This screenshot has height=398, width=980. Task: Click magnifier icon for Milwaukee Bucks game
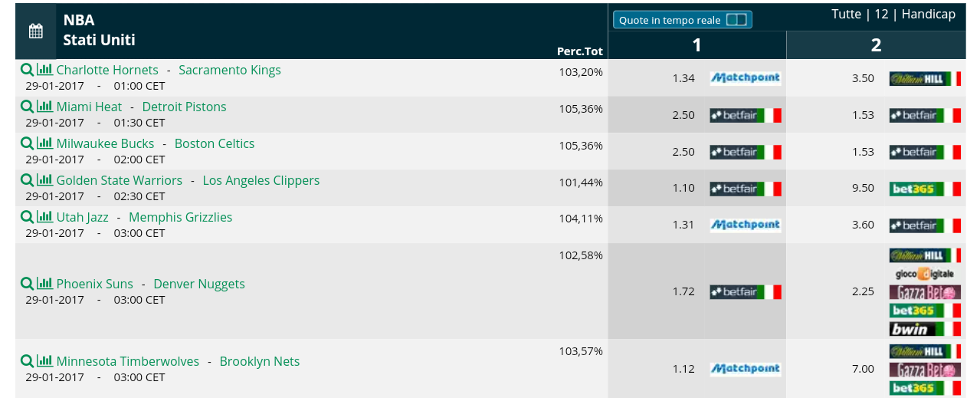coord(27,143)
